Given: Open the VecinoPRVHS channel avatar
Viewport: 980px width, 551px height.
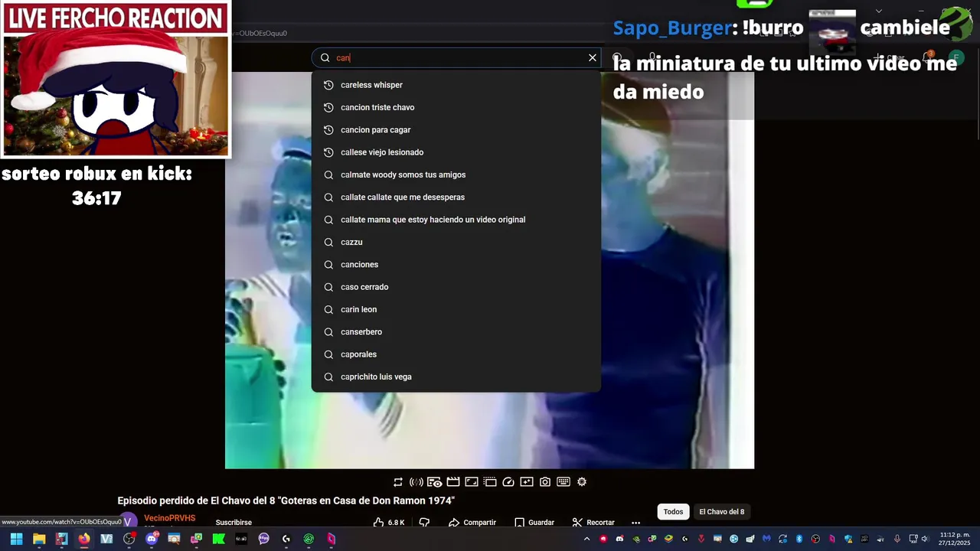Looking at the screenshot, I should 129,521.
